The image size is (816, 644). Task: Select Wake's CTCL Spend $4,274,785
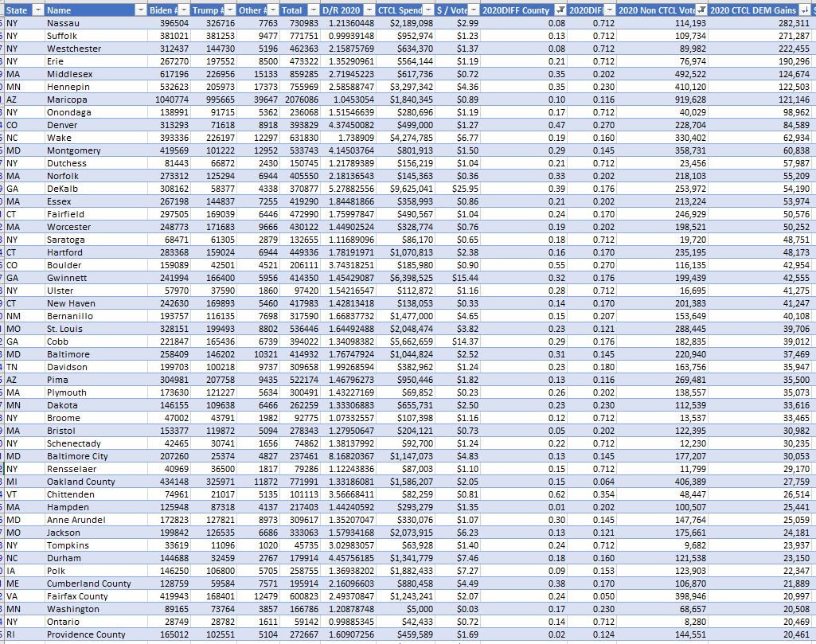pyautogui.click(x=405, y=138)
